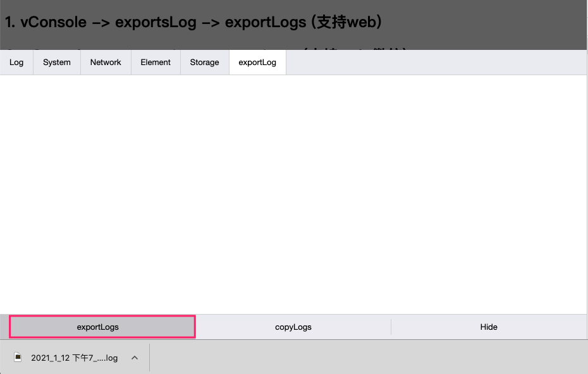This screenshot has height=374, width=588.
Task: Switch to the Storage tab
Action: 204,62
